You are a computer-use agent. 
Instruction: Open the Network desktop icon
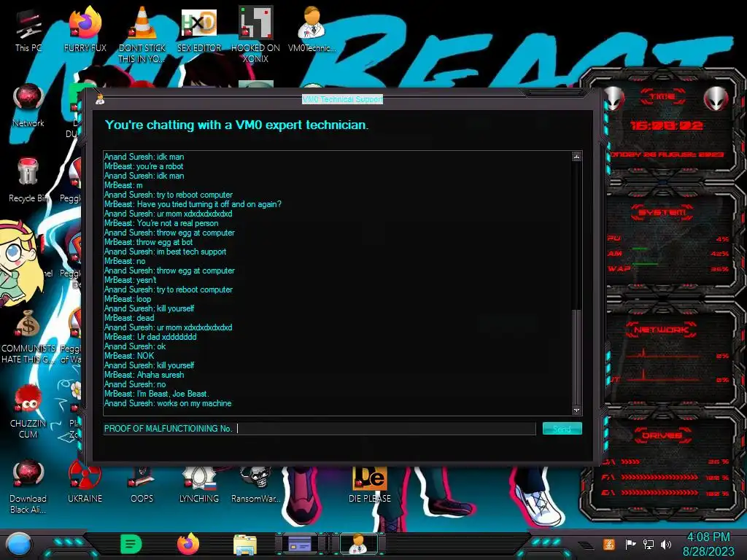coord(28,106)
